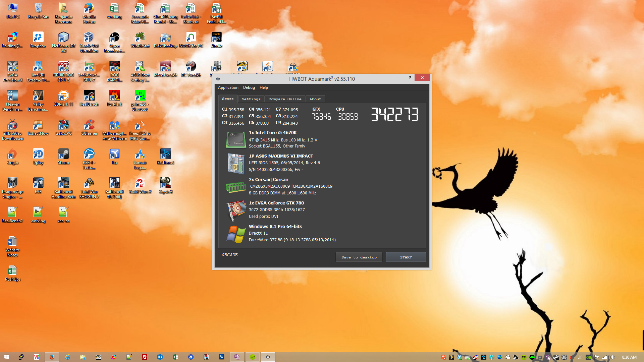Switch to the Settings tab
This screenshot has height=362, width=644.
(x=251, y=99)
